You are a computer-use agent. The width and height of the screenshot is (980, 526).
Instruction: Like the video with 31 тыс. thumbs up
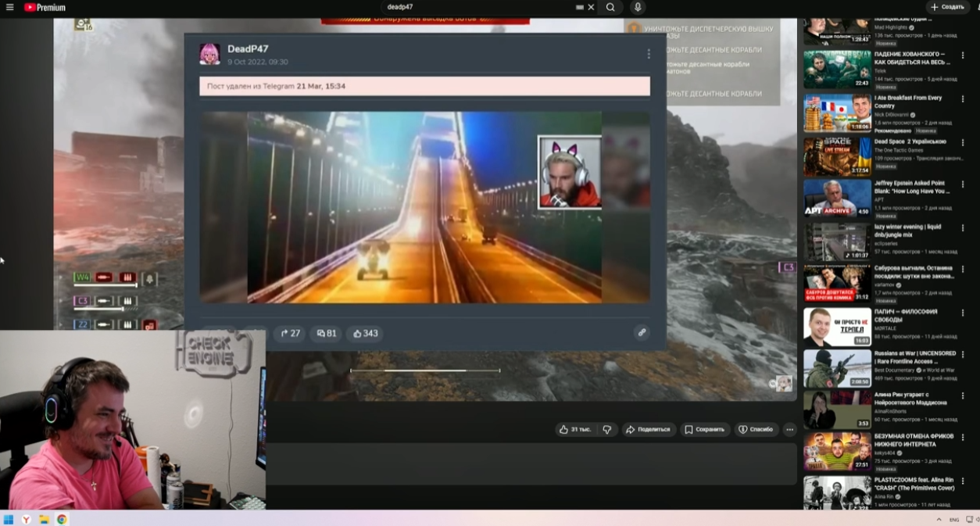[574, 429]
